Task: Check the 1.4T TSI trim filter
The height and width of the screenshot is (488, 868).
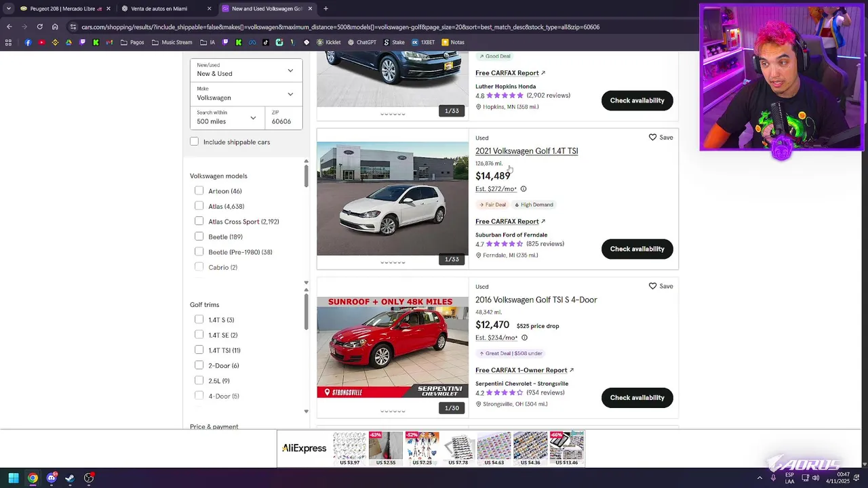Action: coord(199,350)
